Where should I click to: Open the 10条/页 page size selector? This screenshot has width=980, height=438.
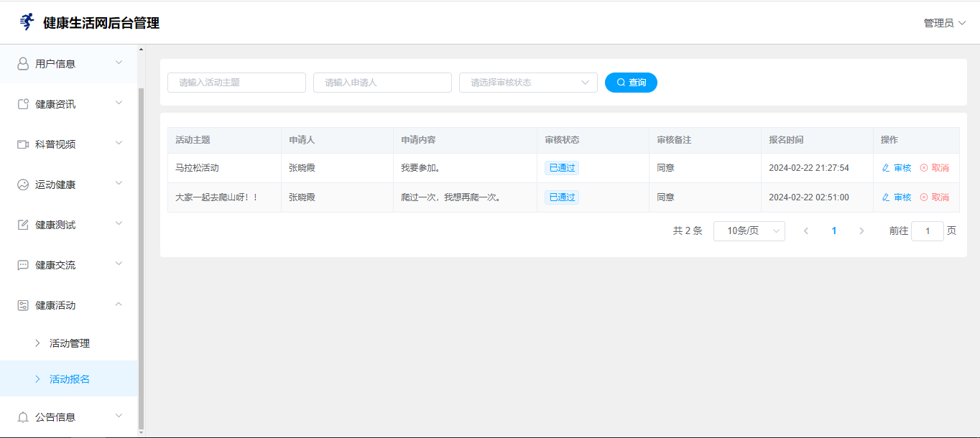point(749,231)
